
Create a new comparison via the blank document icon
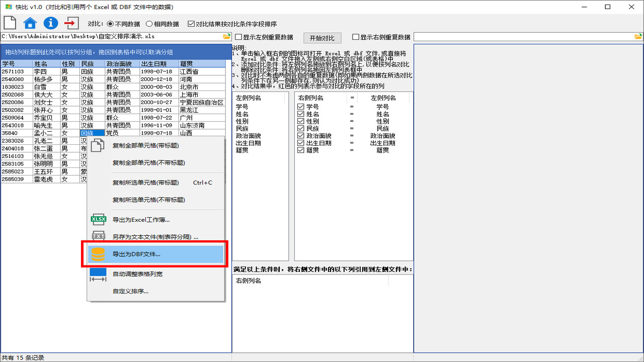(x=9, y=23)
